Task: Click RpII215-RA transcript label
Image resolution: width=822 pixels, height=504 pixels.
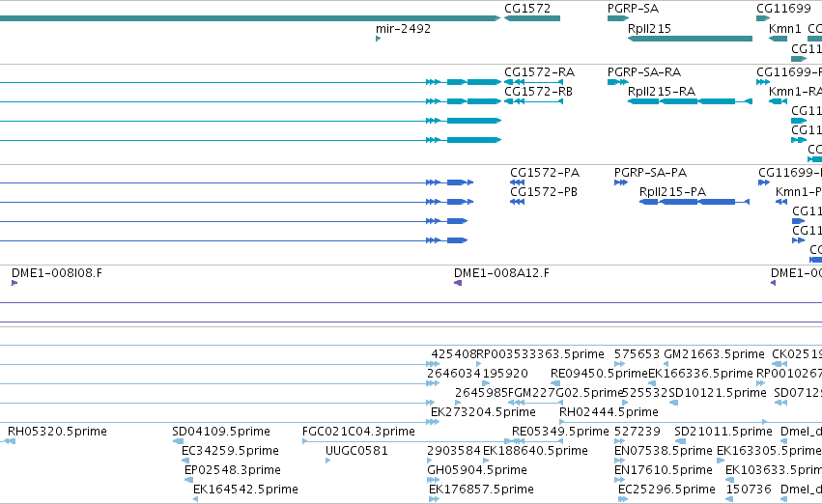Action: pyautogui.click(x=662, y=92)
